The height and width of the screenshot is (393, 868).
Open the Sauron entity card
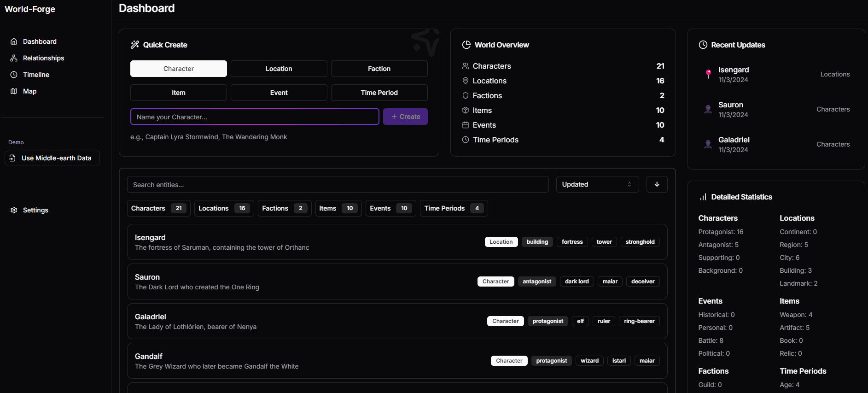coord(397,282)
